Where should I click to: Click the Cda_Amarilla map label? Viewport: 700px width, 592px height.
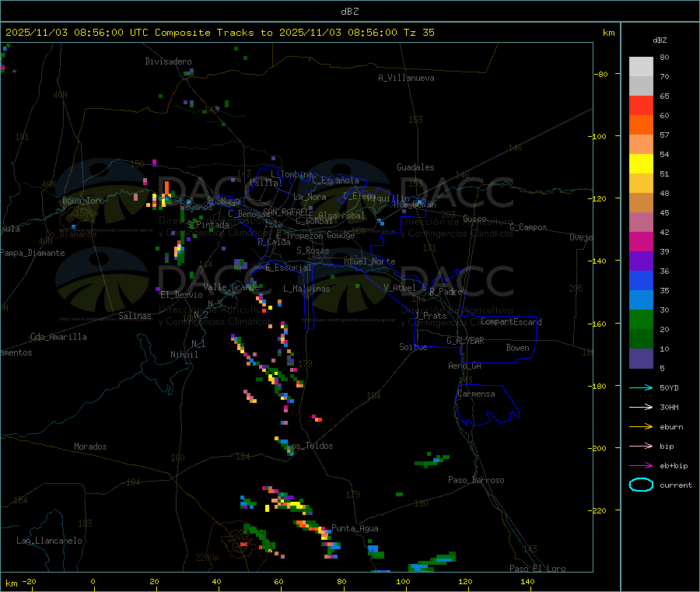(x=58, y=337)
